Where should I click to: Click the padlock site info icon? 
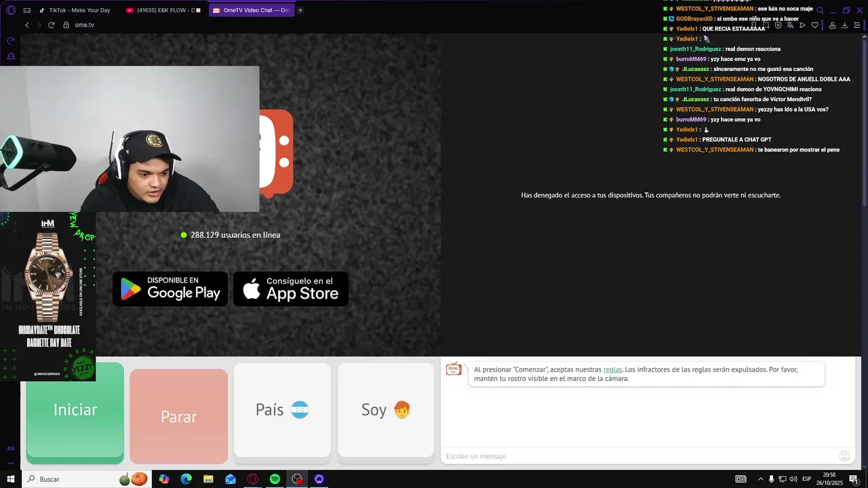[66, 25]
